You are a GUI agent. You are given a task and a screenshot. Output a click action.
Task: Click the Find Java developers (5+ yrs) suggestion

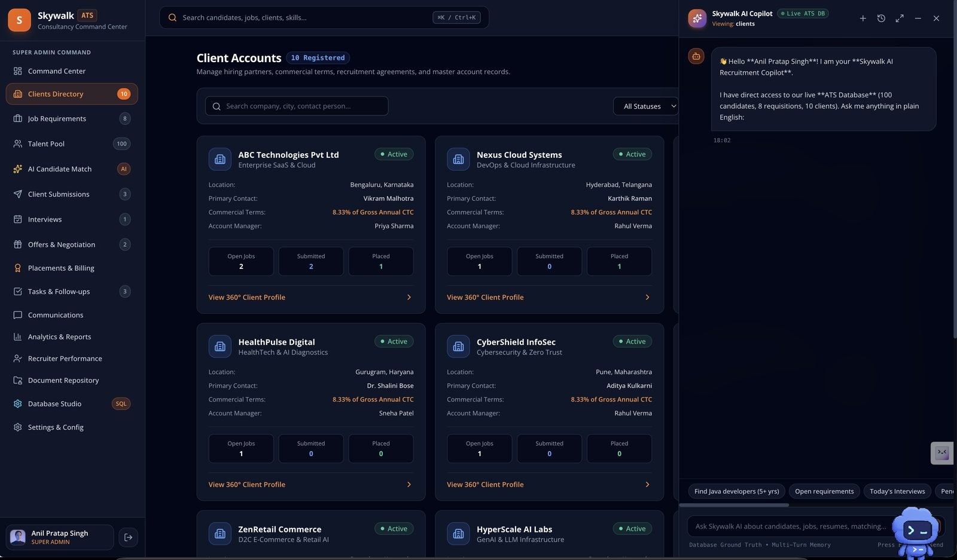736,491
